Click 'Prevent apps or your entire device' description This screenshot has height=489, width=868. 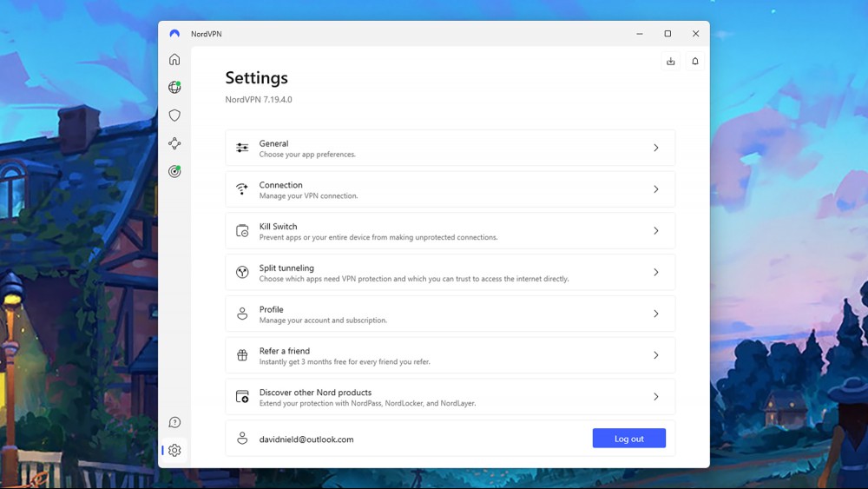coord(378,238)
